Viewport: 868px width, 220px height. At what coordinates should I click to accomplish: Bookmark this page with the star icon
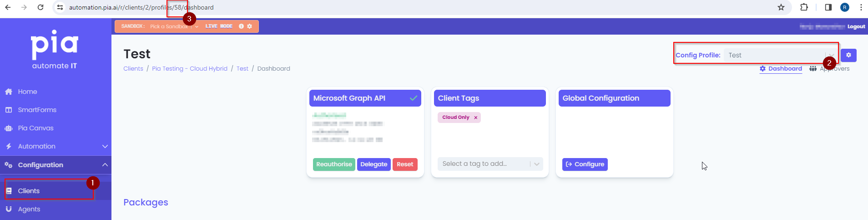781,7
